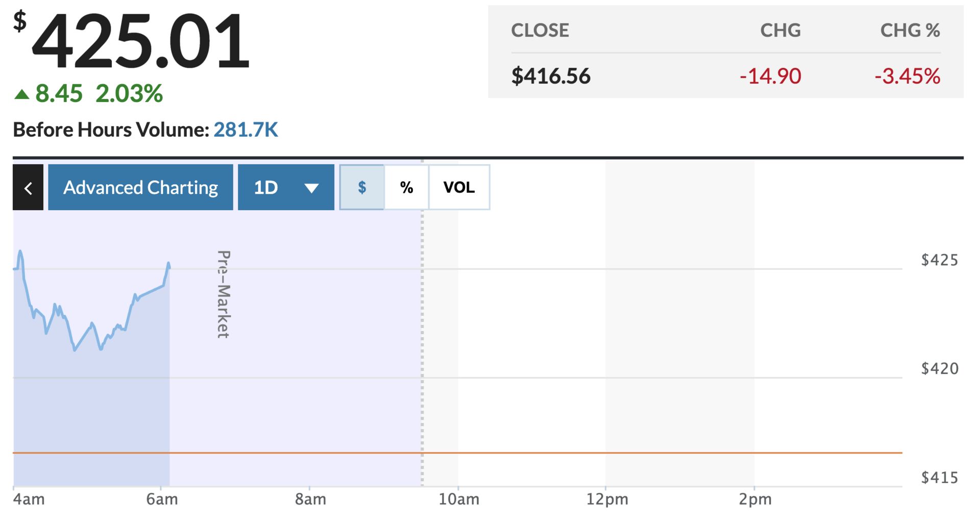Click the 12pm label on the time axis
The height and width of the screenshot is (529, 980).
pyautogui.click(x=607, y=499)
